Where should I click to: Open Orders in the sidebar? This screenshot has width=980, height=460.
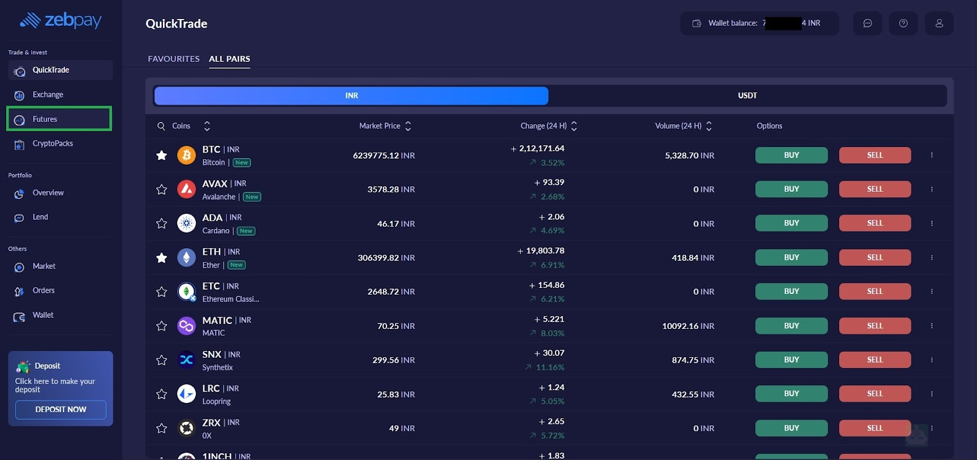60,291
